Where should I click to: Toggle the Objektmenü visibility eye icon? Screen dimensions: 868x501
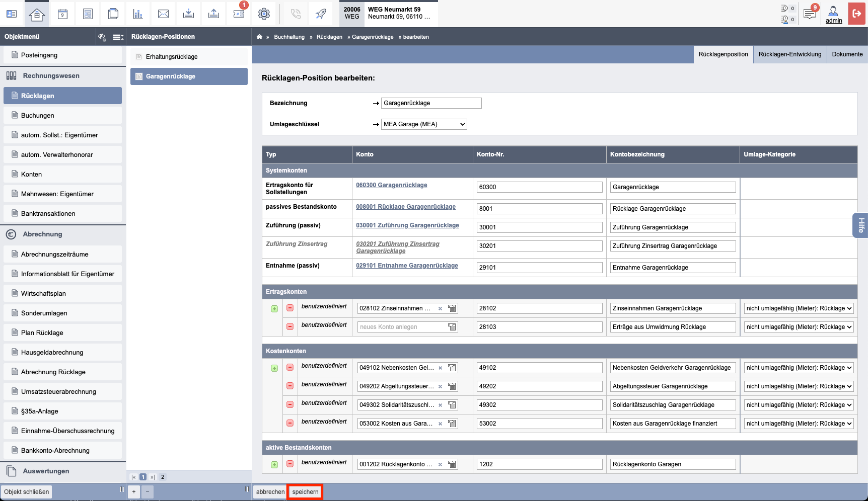[x=102, y=37]
